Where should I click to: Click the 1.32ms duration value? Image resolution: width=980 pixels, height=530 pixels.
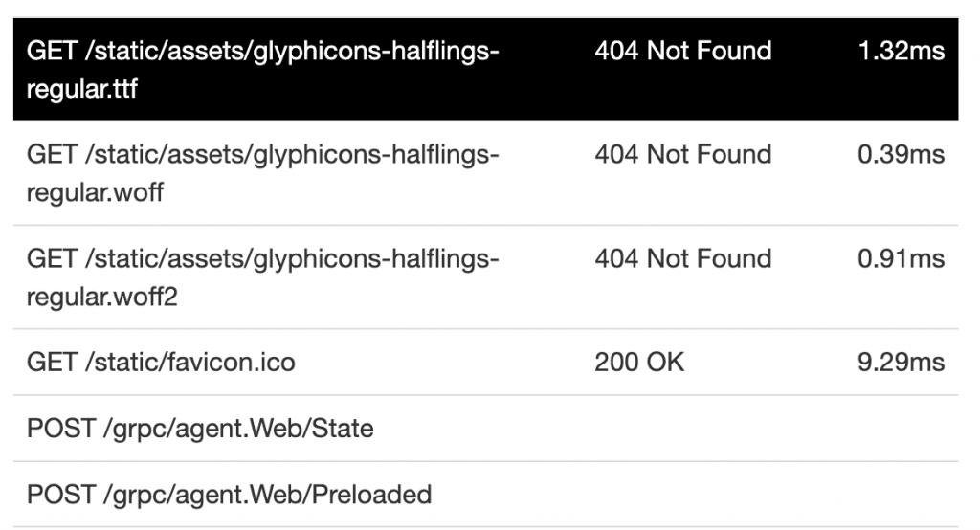(x=902, y=51)
